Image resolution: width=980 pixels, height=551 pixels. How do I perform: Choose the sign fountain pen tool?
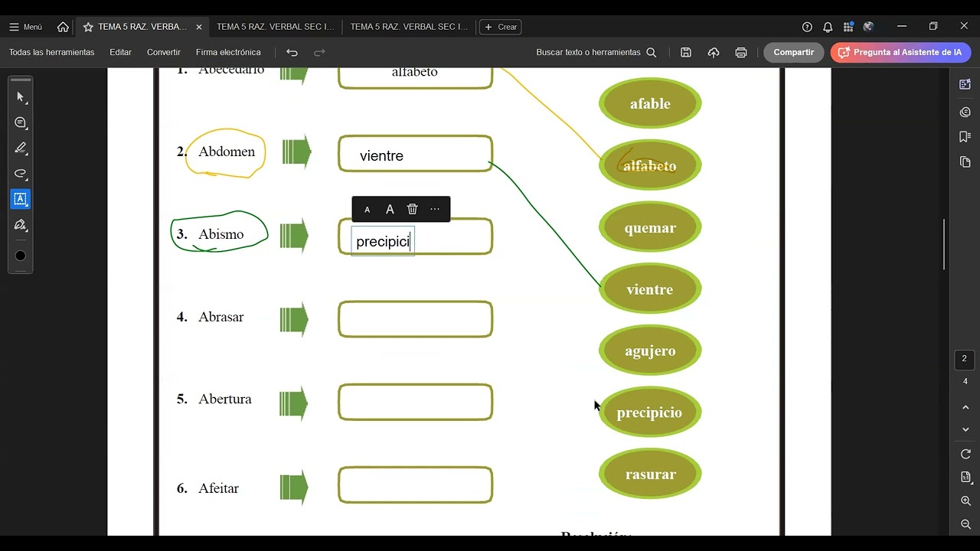tap(21, 225)
